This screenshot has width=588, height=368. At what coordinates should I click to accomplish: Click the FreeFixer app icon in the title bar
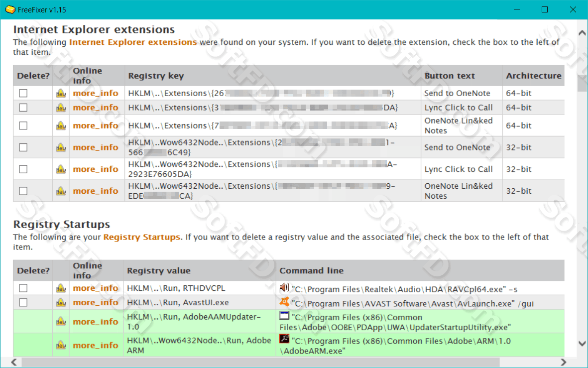[x=10, y=9]
